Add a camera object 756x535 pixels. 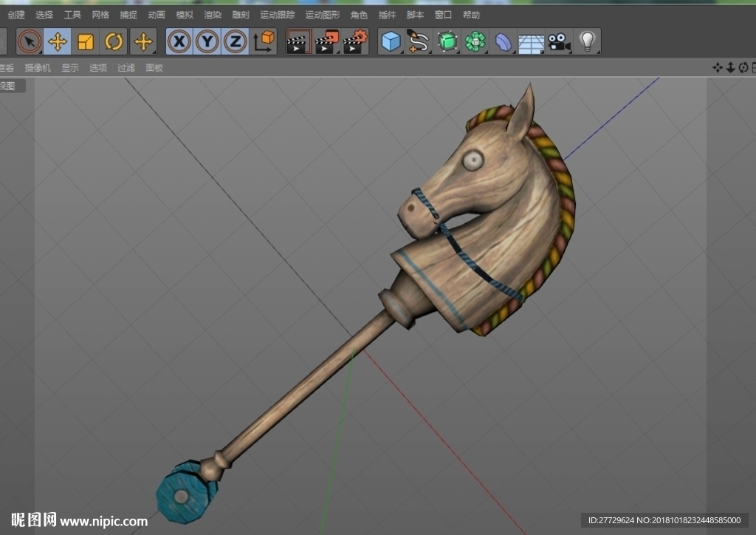[x=560, y=41]
